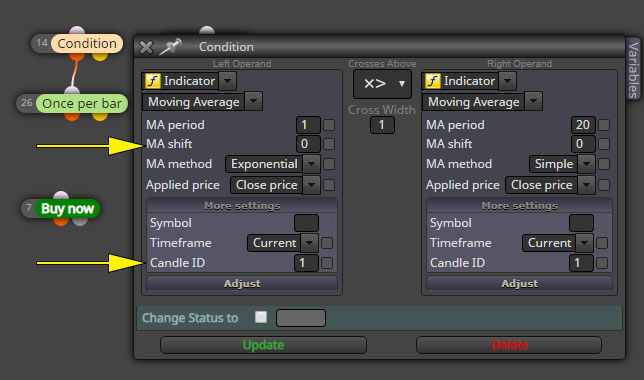
Task: Click right Symbol input field
Action: (x=581, y=223)
